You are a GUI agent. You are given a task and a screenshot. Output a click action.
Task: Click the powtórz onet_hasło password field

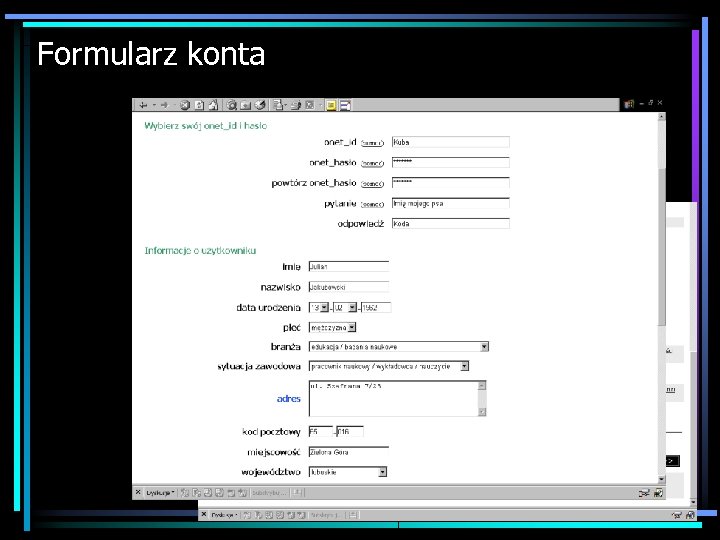coord(450,182)
